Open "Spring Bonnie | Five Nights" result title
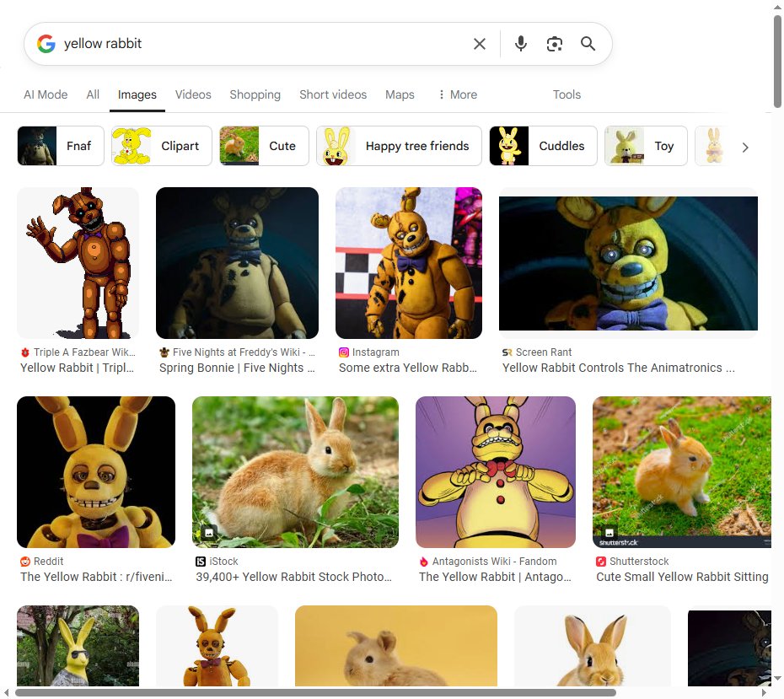Image resolution: width=784 pixels, height=699 pixels. tap(237, 368)
